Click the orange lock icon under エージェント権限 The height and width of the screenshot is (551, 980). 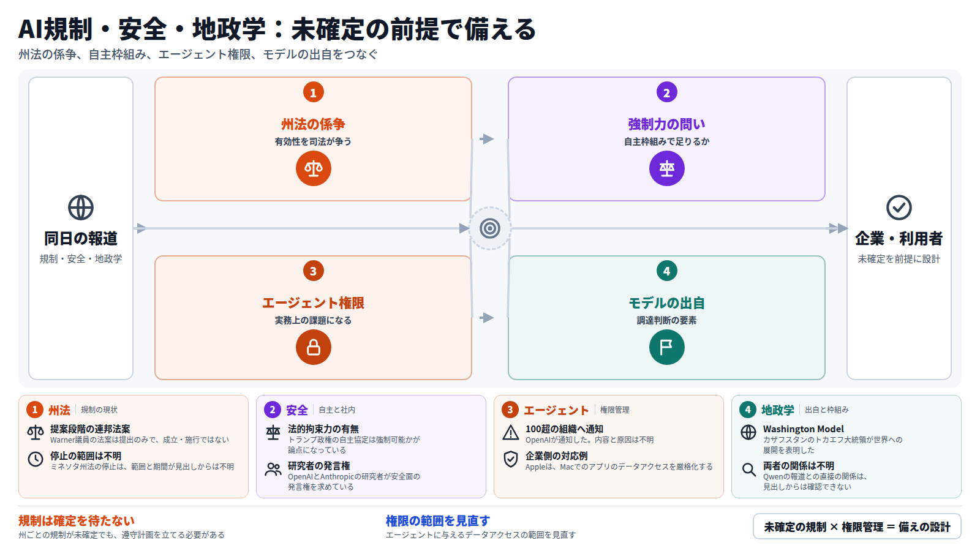313,347
